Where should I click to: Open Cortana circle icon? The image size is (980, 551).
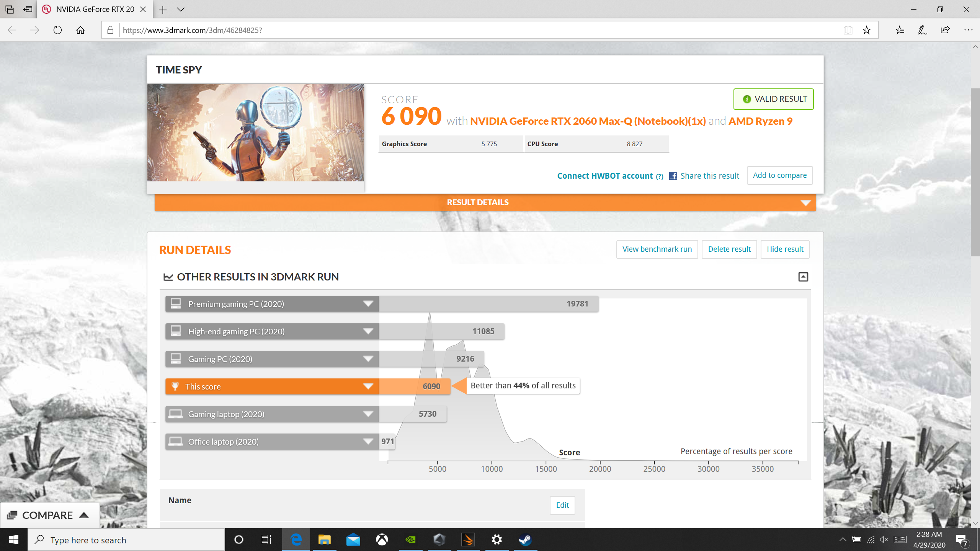point(238,540)
